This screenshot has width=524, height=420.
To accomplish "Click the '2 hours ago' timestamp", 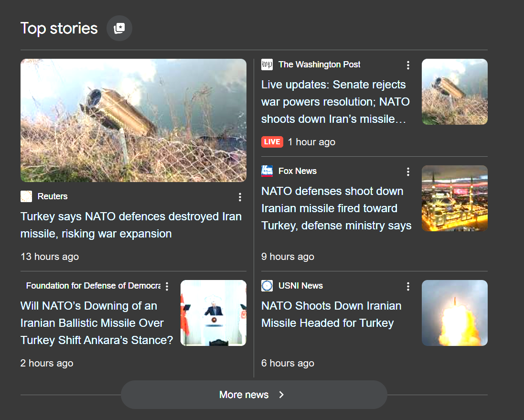I will [47, 363].
